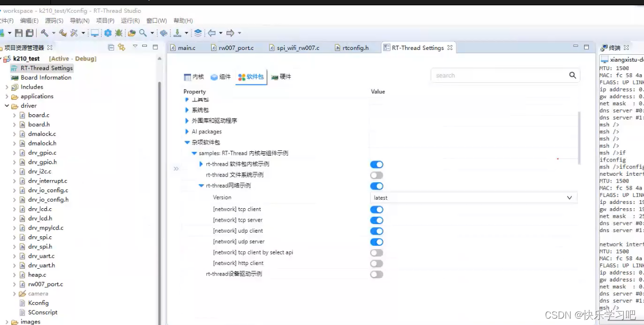Disable the [network] udp server switch

[x=377, y=242]
